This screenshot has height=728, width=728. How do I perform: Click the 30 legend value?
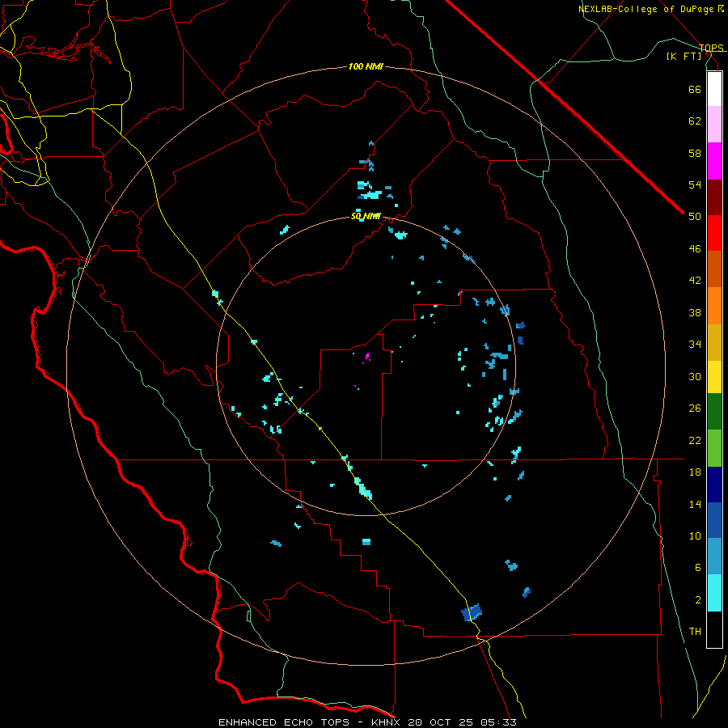coord(695,376)
